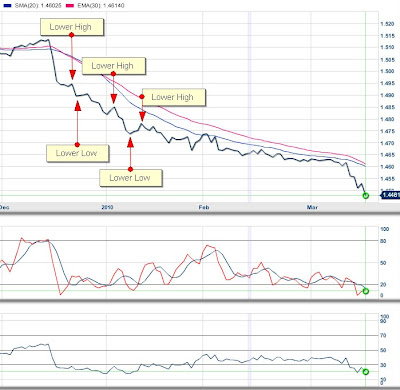The width and height of the screenshot is (400, 390).
Task: Select the SMA(20) legend value text
Action: pos(38,6)
